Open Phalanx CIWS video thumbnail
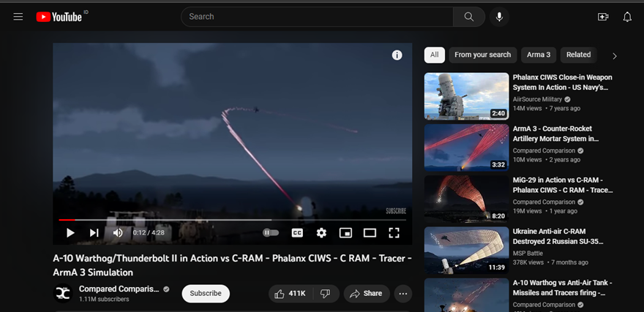Viewport: 644px width, 312px height. (467, 96)
